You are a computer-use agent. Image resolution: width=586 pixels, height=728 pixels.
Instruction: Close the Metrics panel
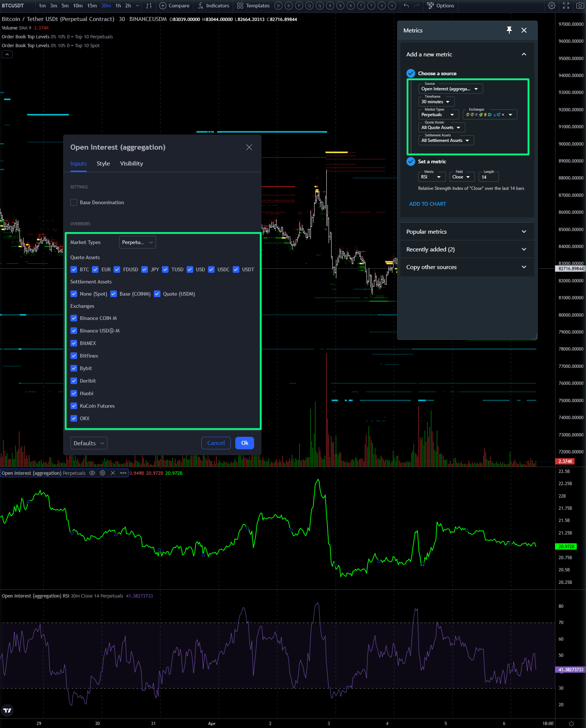(524, 30)
